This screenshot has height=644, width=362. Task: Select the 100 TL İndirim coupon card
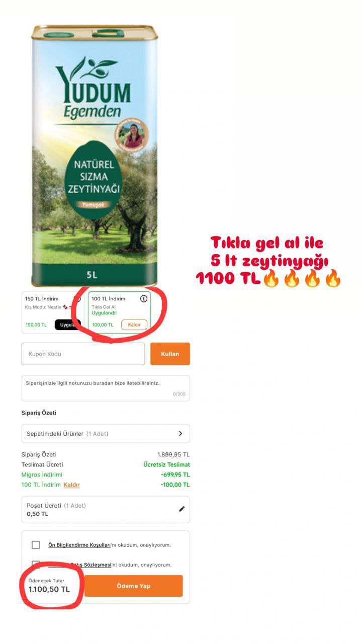point(120,312)
